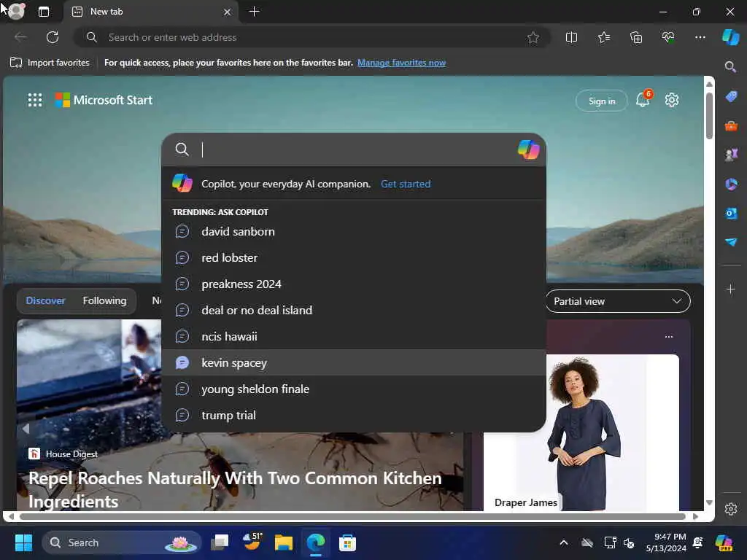Select deal or no deal island suggestion
This screenshot has height=560, width=747.
(354, 310)
